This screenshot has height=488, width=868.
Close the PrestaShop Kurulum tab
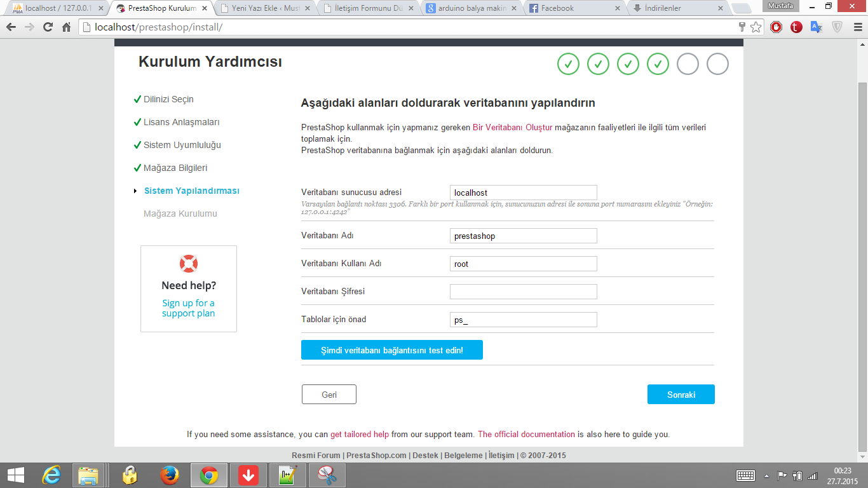(x=203, y=8)
